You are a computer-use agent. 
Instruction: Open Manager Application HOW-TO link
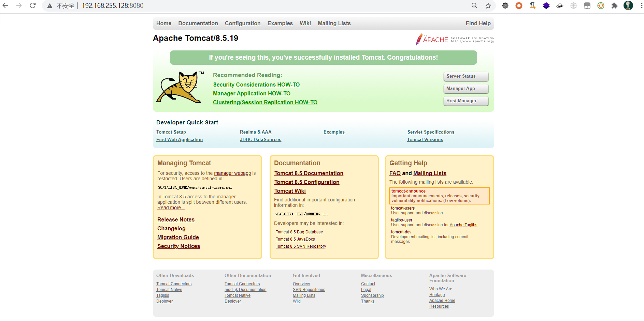click(252, 93)
